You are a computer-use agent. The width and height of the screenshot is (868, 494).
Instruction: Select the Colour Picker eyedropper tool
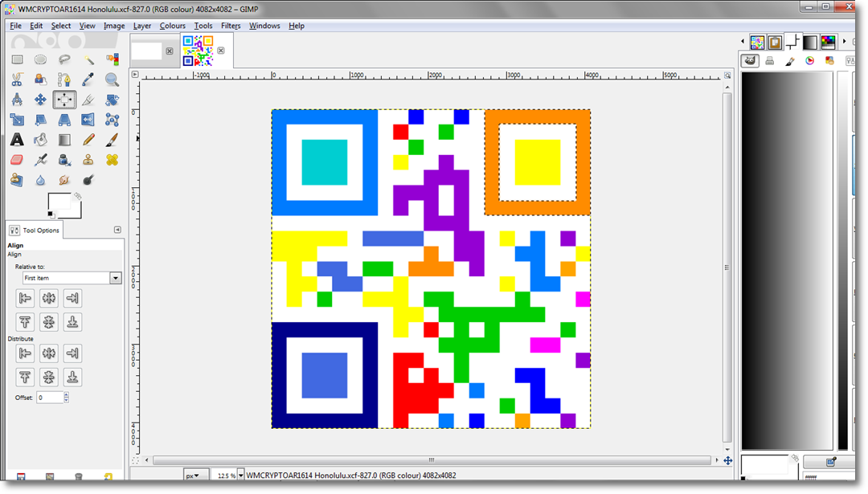[x=88, y=80]
